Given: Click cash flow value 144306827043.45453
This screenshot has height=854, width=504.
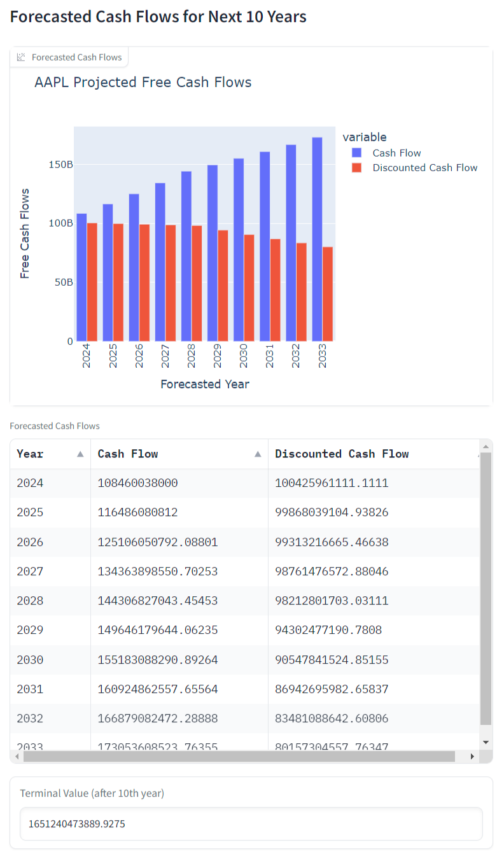Looking at the screenshot, I should coord(158,601).
